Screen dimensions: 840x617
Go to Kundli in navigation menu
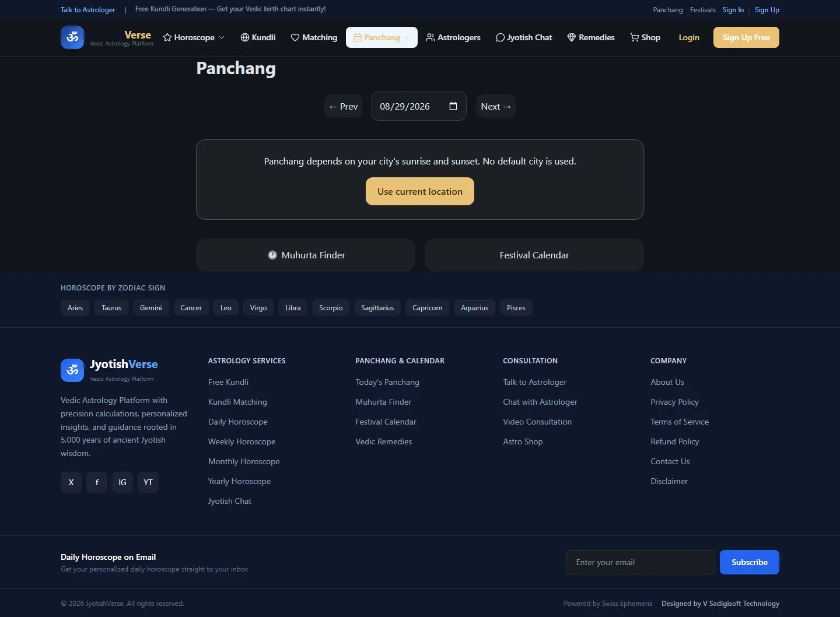point(258,37)
